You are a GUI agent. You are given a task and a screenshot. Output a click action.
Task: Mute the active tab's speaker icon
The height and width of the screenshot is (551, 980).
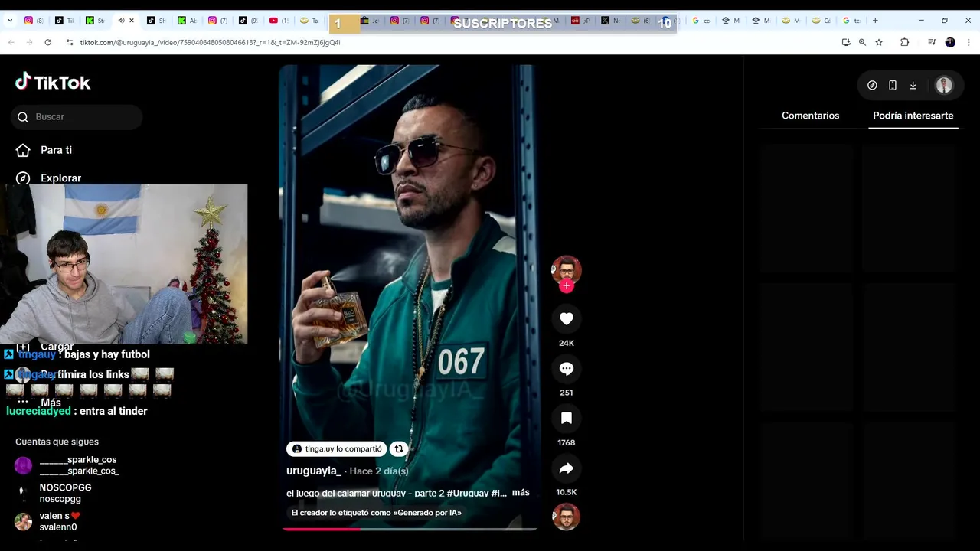click(121, 21)
